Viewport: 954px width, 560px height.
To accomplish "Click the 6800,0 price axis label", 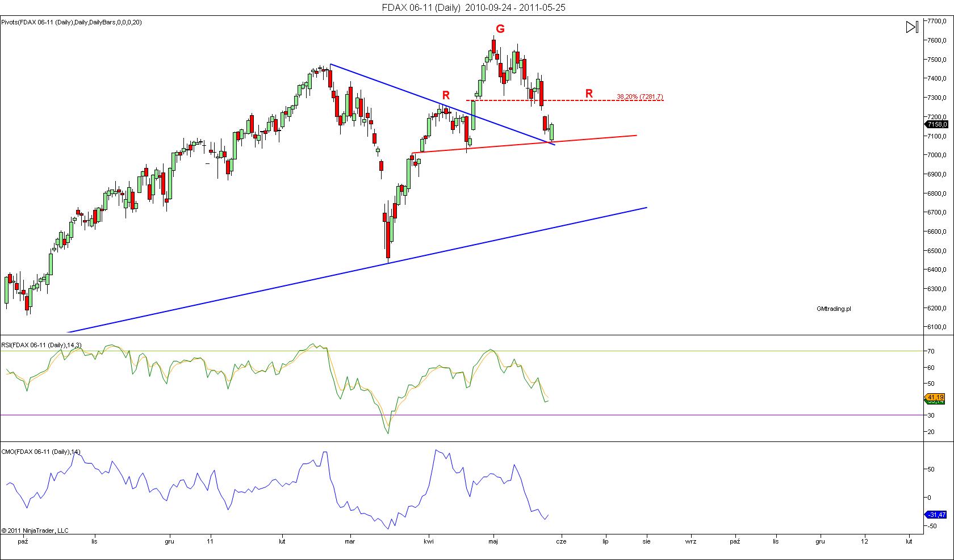I will coord(936,193).
